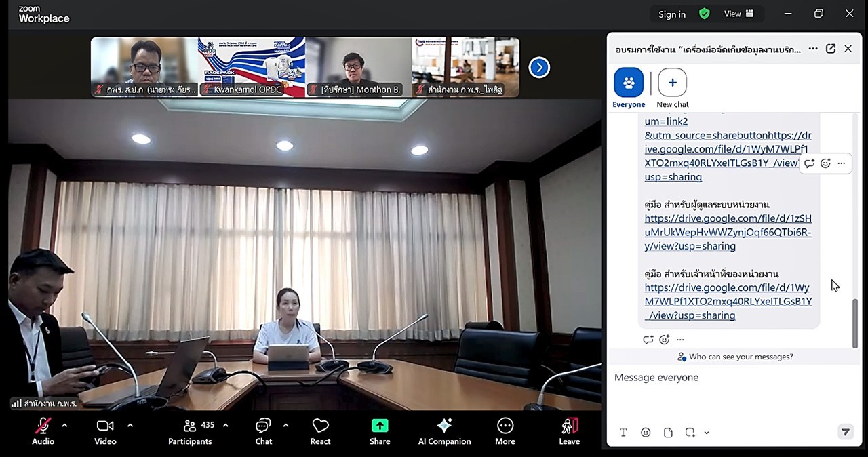Send the chat message

[x=845, y=432]
